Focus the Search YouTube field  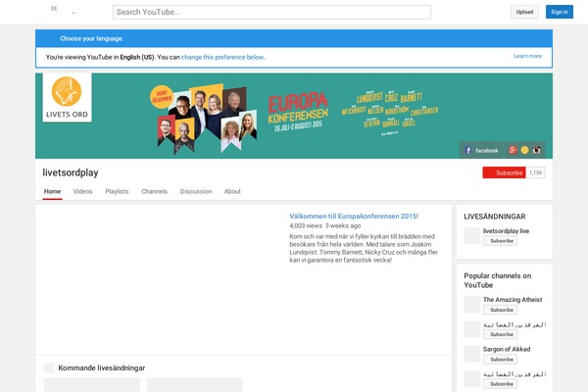[x=271, y=12]
